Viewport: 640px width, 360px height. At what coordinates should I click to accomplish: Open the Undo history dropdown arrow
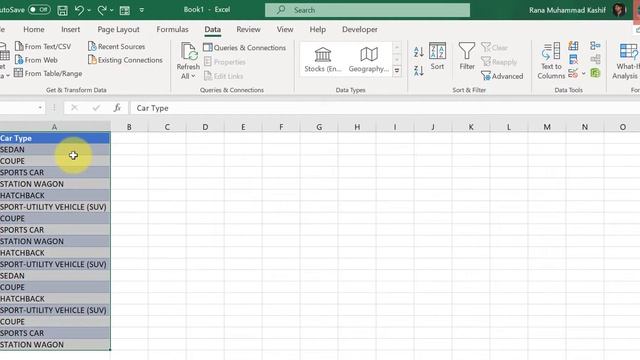[89, 10]
